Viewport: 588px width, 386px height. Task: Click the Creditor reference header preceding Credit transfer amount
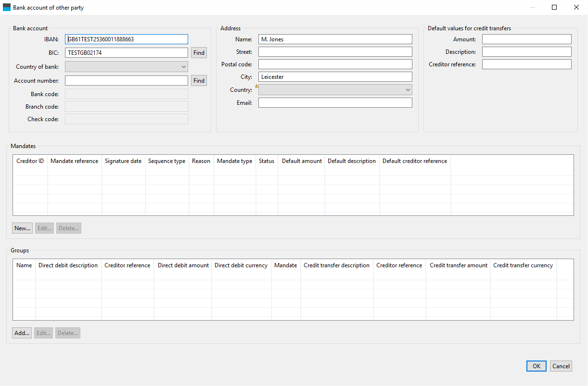pyautogui.click(x=399, y=265)
